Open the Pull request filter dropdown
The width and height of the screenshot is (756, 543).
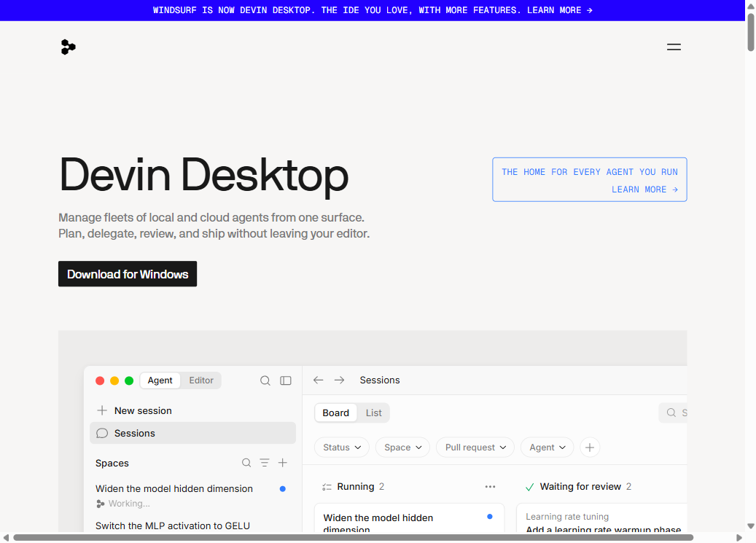475,448
